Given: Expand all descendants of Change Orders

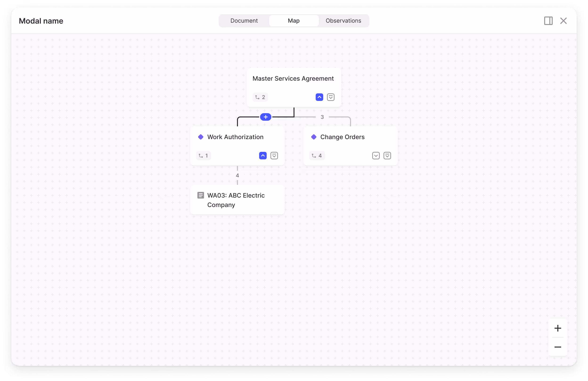Looking at the screenshot, I should (x=387, y=156).
